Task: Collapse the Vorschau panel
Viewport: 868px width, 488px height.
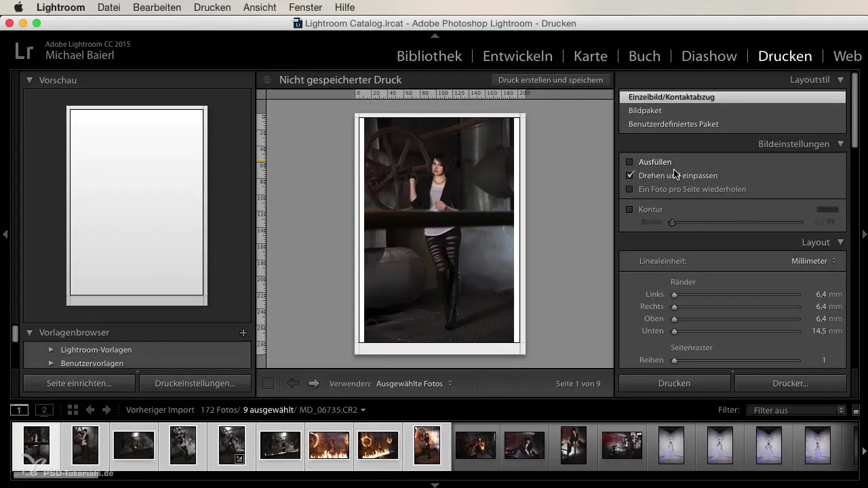Action: [x=30, y=80]
